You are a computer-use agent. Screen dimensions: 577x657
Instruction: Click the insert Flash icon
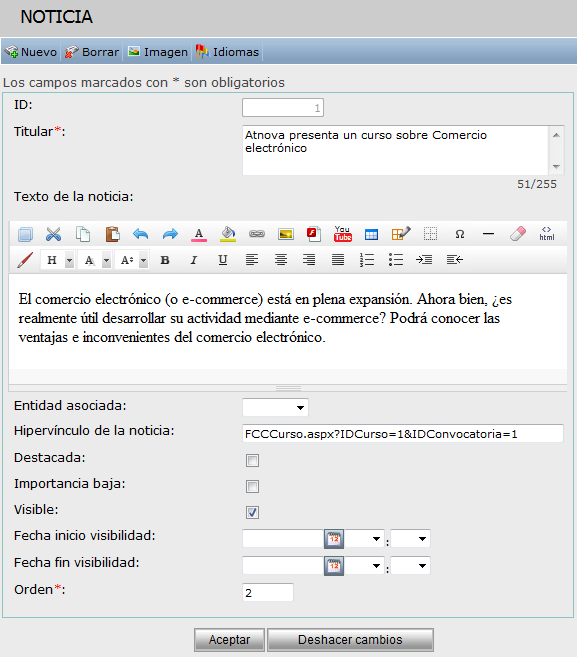coord(314,234)
